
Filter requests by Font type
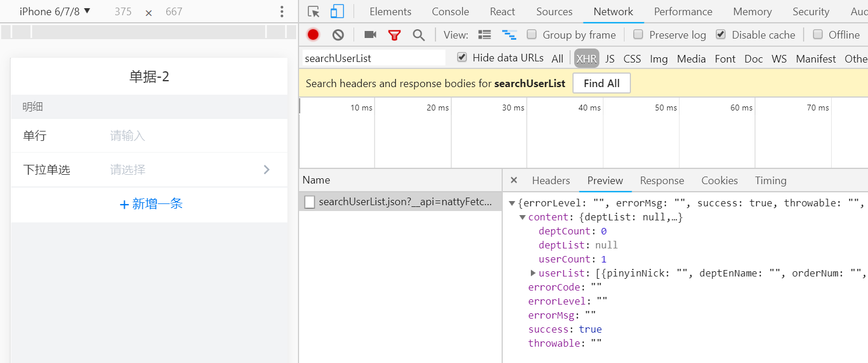[725, 58]
